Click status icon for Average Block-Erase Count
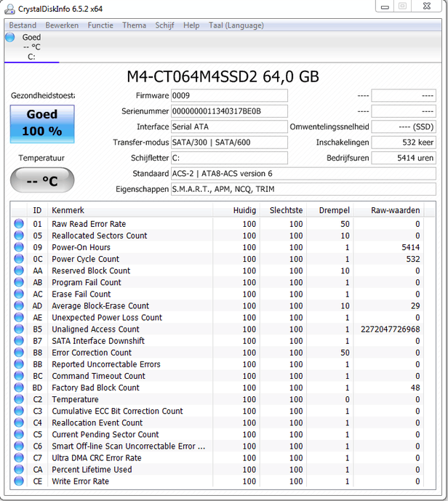 click(x=19, y=306)
